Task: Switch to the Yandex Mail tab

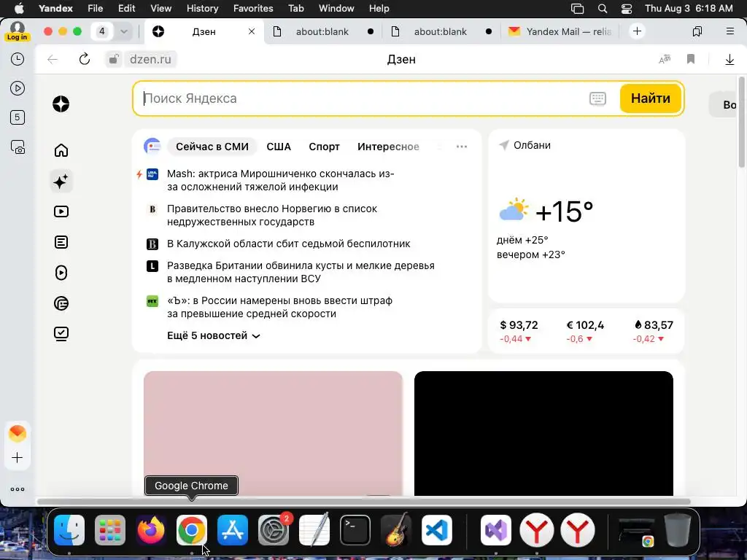Action: [x=560, y=31]
